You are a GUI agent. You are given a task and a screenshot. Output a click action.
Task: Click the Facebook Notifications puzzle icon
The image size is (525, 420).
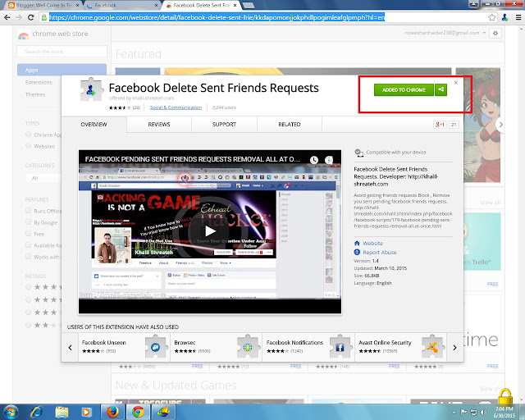[340, 347]
